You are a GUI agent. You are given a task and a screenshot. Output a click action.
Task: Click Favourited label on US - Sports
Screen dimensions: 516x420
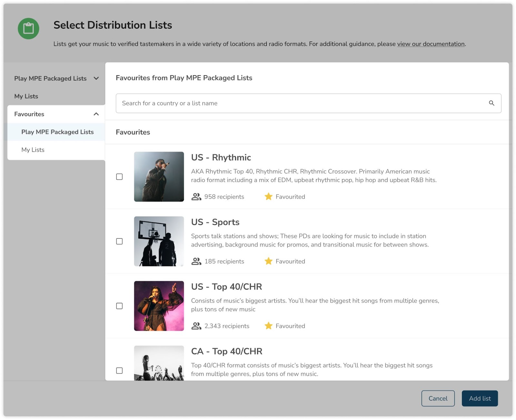tap(290, 261)
